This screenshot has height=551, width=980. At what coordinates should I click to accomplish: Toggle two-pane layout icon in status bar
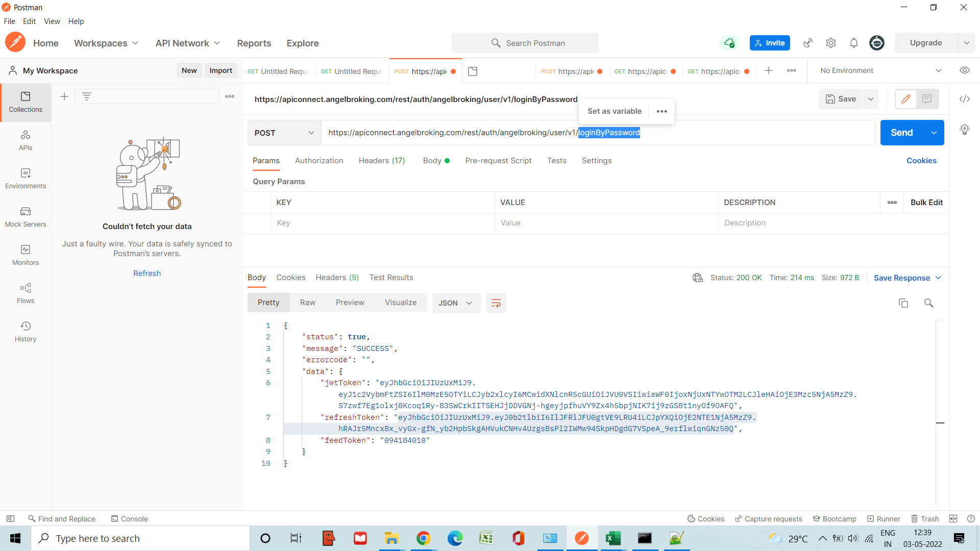click(953, 518)
